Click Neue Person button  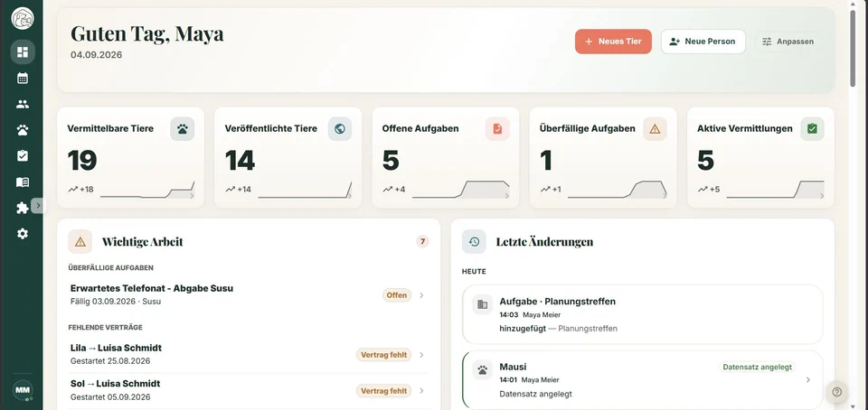tap(703, 42)
